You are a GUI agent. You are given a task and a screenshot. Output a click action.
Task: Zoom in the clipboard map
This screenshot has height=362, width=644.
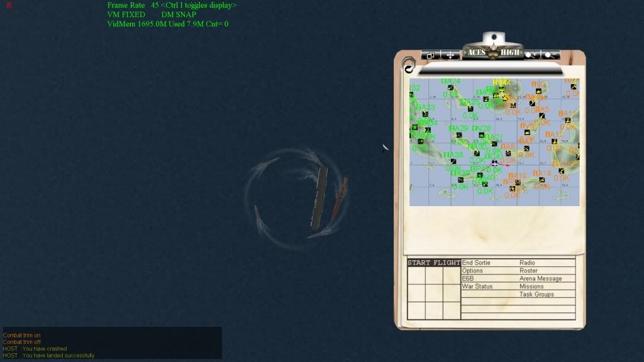tap(532, 55)
